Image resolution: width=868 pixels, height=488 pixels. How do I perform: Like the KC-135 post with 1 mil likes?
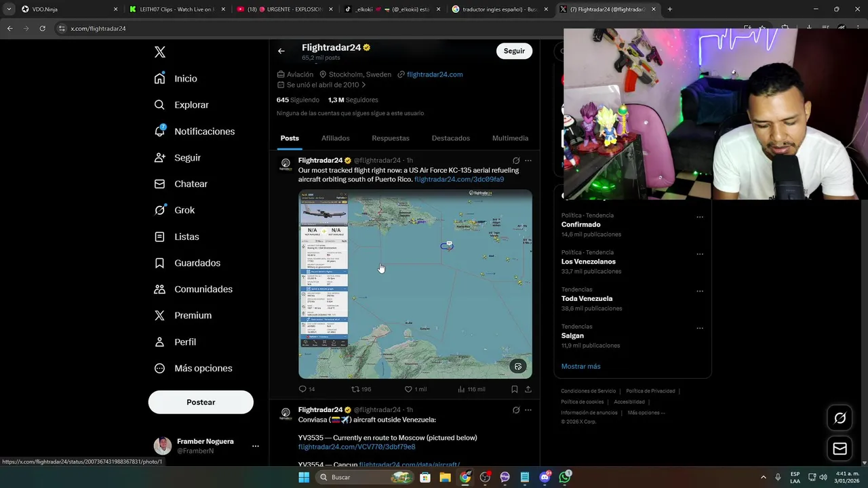coord(415,389)
